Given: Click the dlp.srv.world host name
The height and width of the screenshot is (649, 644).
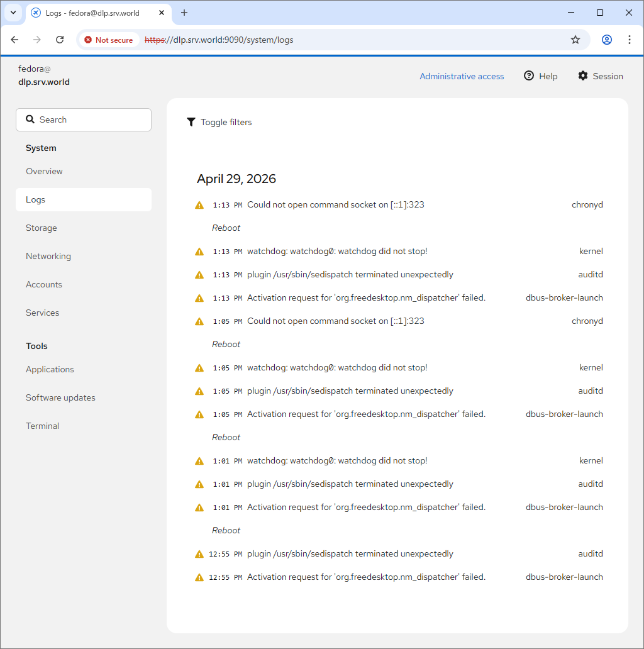Looking at the screenshot, I should (44, 82).
